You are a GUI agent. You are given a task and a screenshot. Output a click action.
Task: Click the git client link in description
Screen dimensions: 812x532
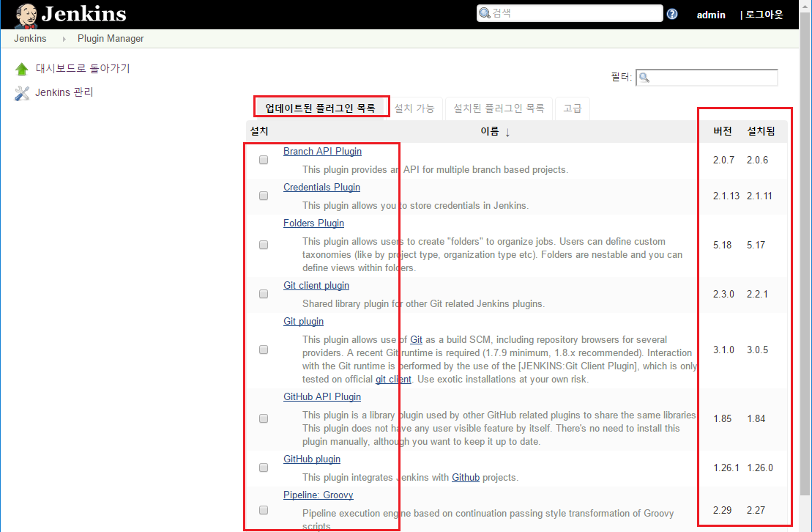click(x=393, y=379)
